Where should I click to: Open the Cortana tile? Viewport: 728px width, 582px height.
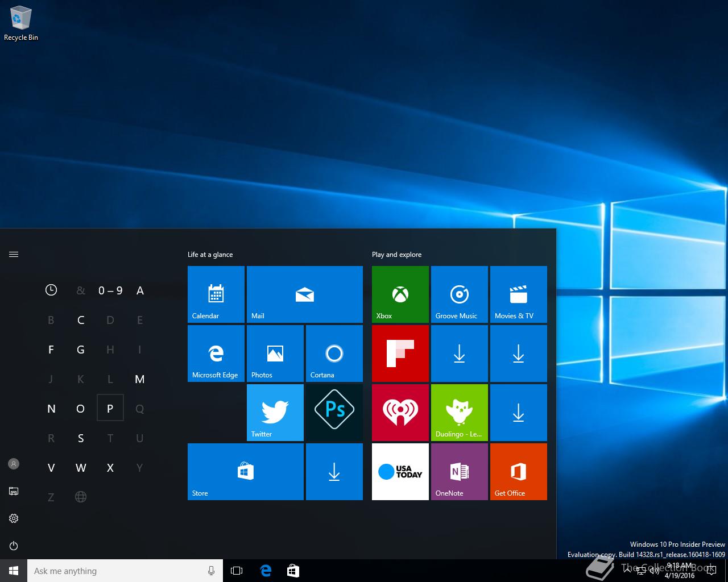(334, 354)
